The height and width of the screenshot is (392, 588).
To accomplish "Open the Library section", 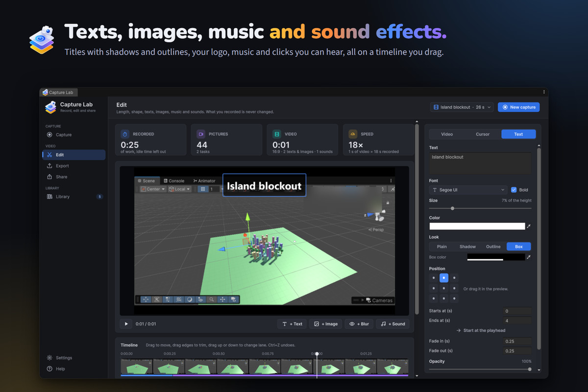I will pyautogui.click(x=73, y=196).
